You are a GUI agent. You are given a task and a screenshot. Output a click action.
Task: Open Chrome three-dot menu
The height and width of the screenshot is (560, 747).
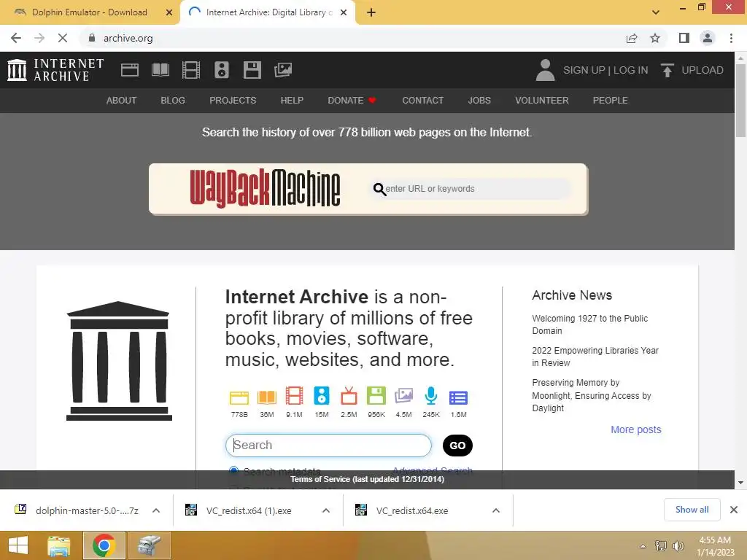pyautogui.click(x=731, y=38)
